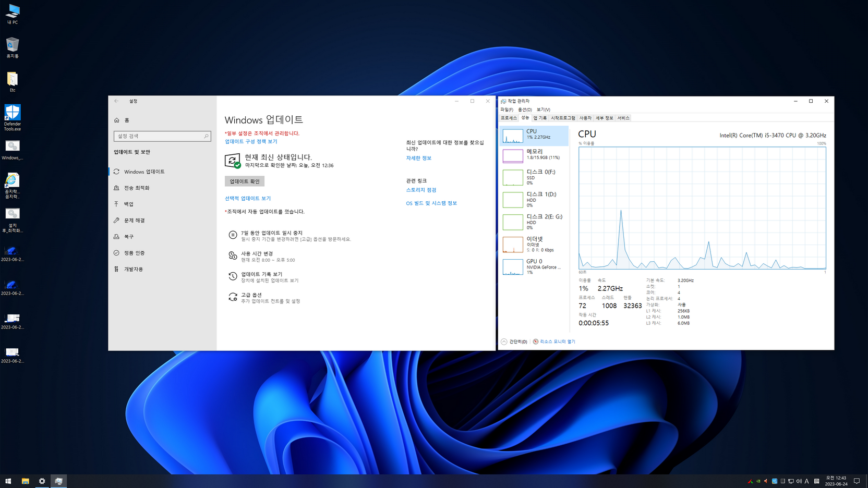The width and height of the screenshot is (868, 488).
Task: Switch to the 앱 기록 tab
Action: coord(540,118)
